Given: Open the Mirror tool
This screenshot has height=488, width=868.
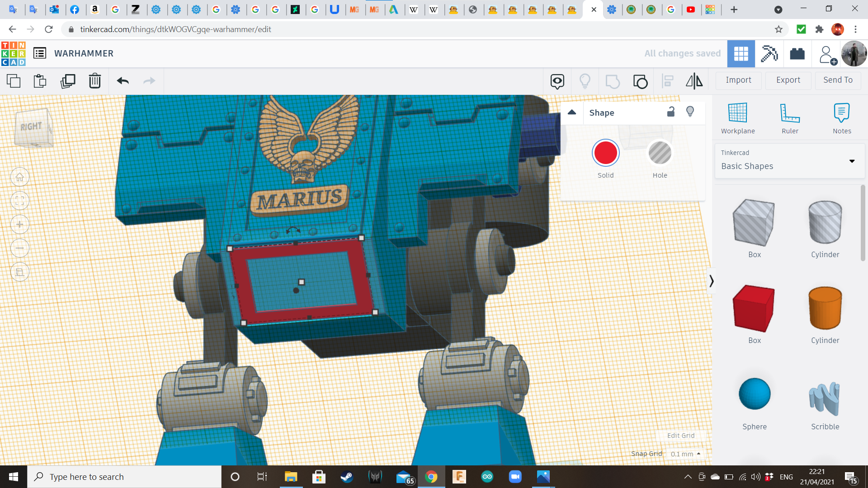Looking at the screenshot, I should point(694,81).
